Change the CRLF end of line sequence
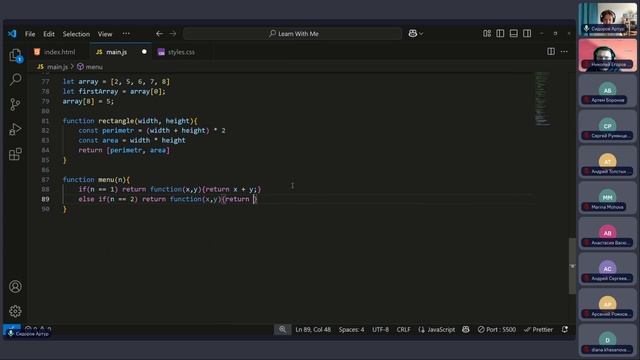Image resolution: width=640 pixels, height=360 pixels. [403, 329]
